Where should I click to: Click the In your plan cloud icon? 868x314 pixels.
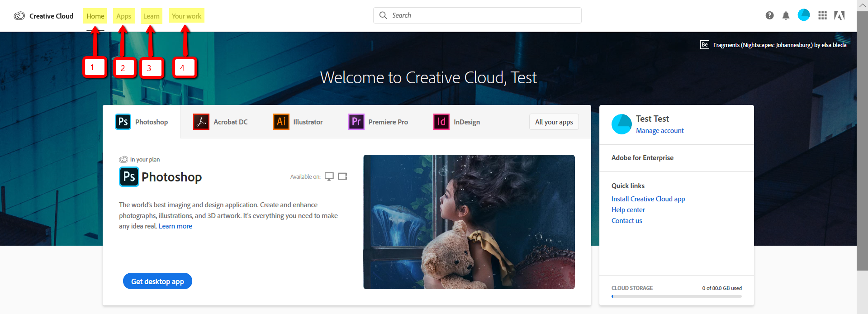click(x=123, y=159)
